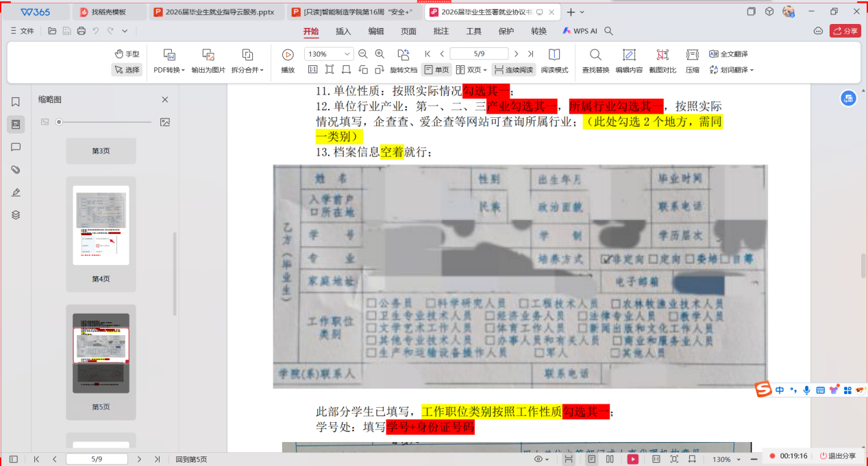Click the zoom out magnifier in toolbar

click(x=363, y=54)
